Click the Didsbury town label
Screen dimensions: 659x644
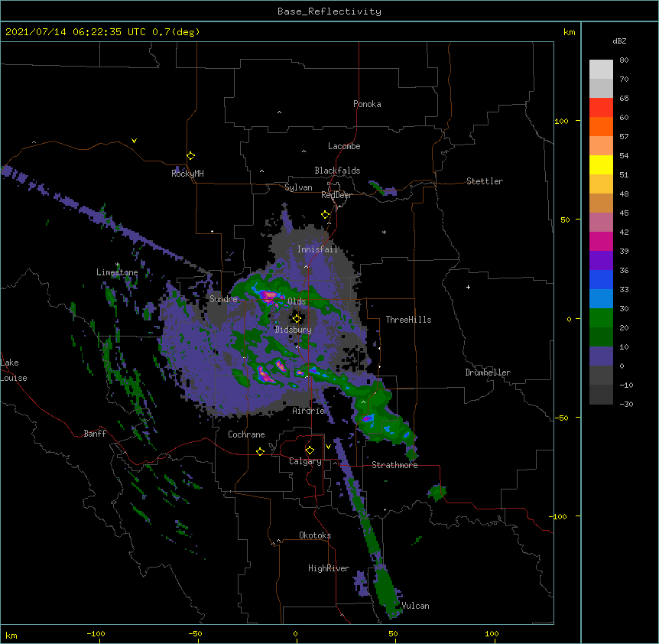pos(293,330)
